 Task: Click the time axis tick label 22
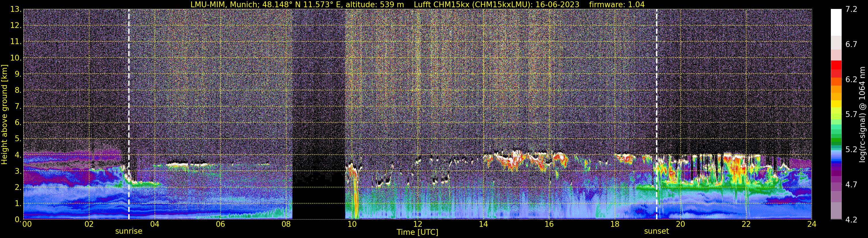pos(746,224)
